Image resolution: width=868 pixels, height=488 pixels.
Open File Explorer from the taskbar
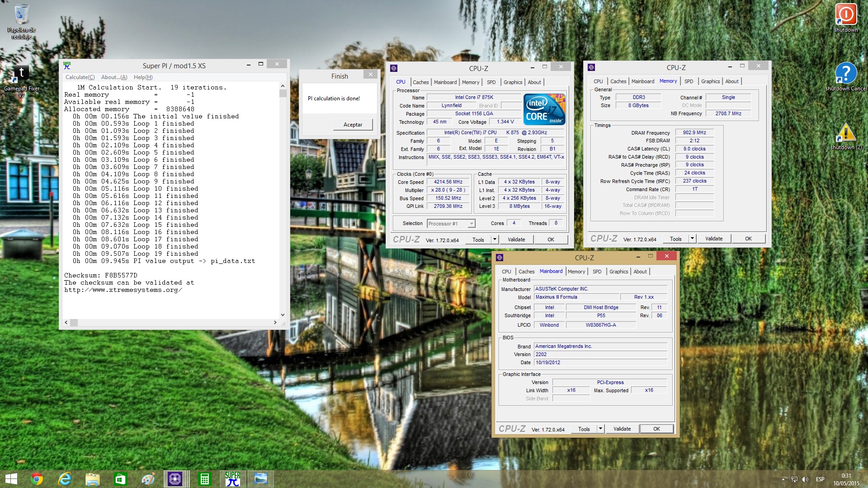[x=93, y=479]
